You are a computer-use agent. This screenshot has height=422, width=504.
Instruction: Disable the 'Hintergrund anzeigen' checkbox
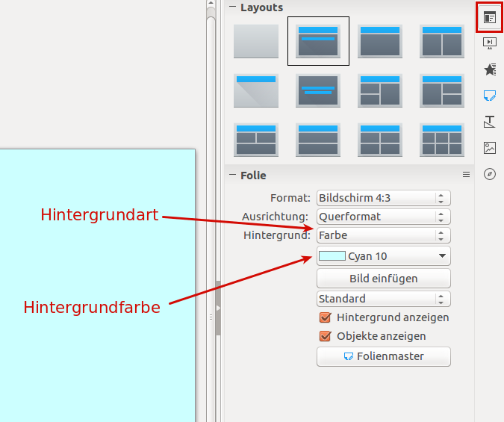pos(325,317)
